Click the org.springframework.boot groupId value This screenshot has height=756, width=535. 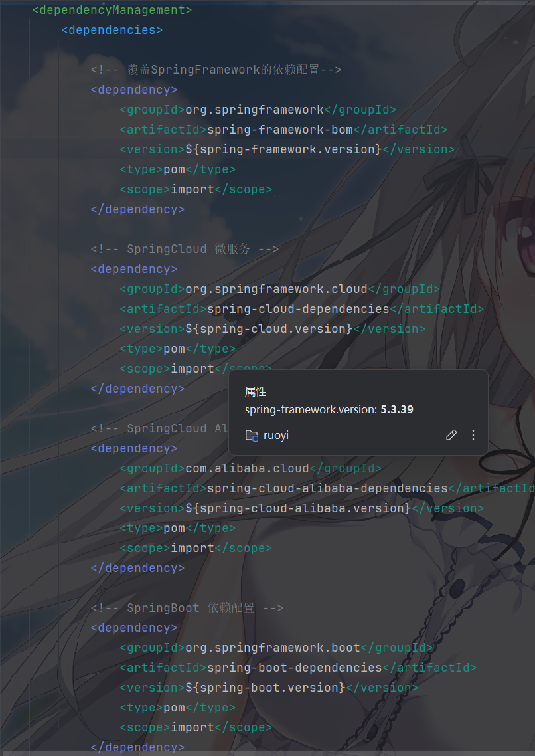point(273,648)
